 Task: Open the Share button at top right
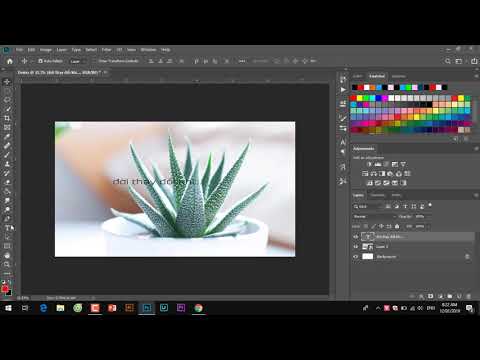point(474,61)
